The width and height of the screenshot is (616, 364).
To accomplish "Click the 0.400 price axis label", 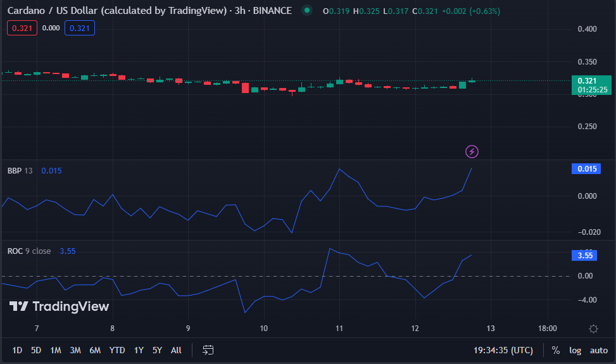I will coord(587,29).
